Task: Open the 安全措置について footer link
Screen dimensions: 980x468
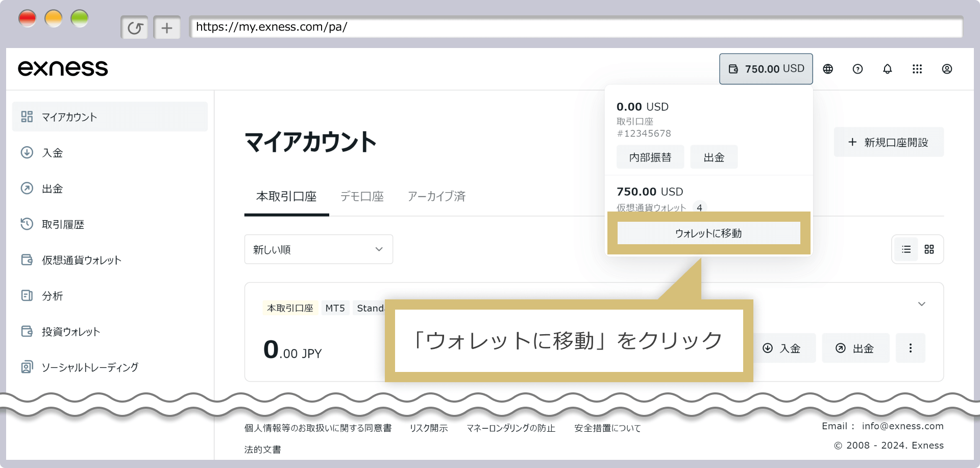Action: pyautogui.click(x=607, y=428)
